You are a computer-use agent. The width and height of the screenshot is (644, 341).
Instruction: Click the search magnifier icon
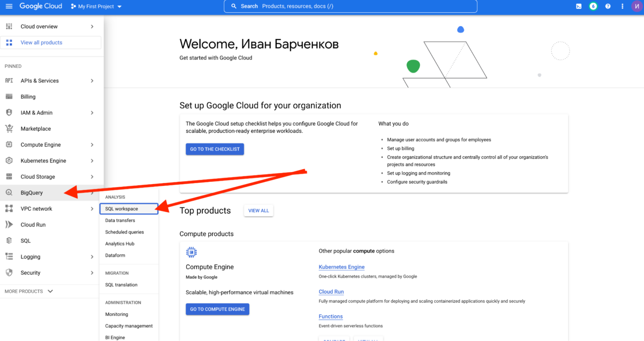(x=234, y=6)
